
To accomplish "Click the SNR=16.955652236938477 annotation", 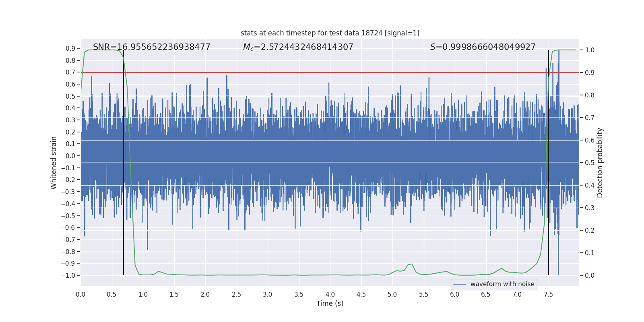I will coord(152,47).
